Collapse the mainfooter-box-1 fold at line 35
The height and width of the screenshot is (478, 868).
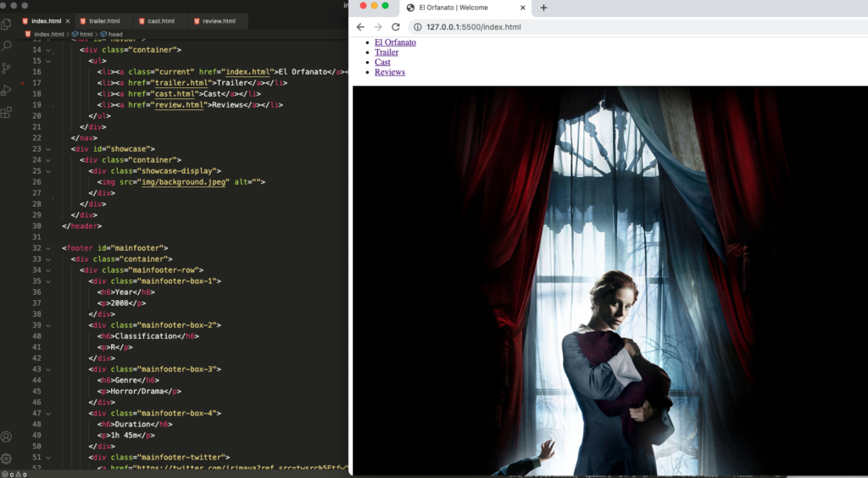pyautogui.click(x=48, y=281)
